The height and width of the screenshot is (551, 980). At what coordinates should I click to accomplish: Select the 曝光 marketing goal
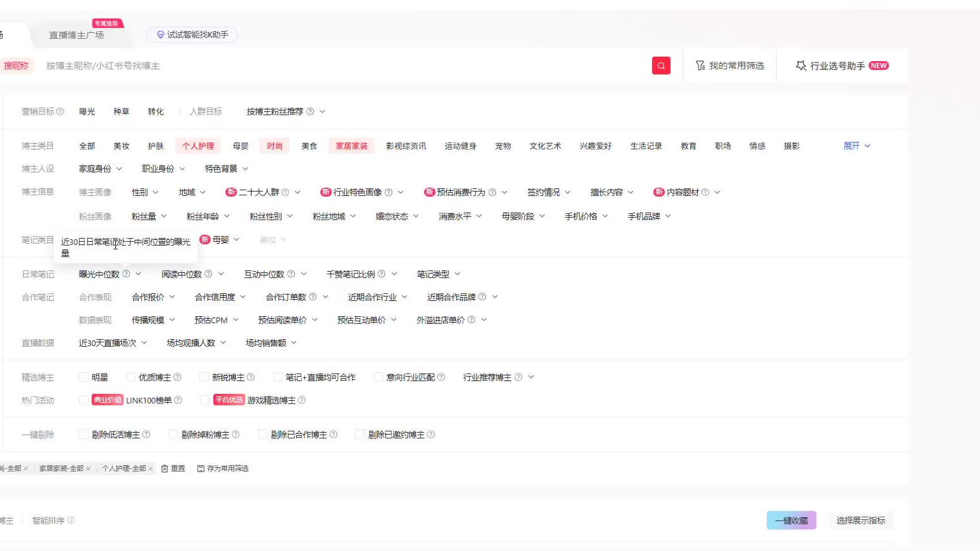[87, 111]
